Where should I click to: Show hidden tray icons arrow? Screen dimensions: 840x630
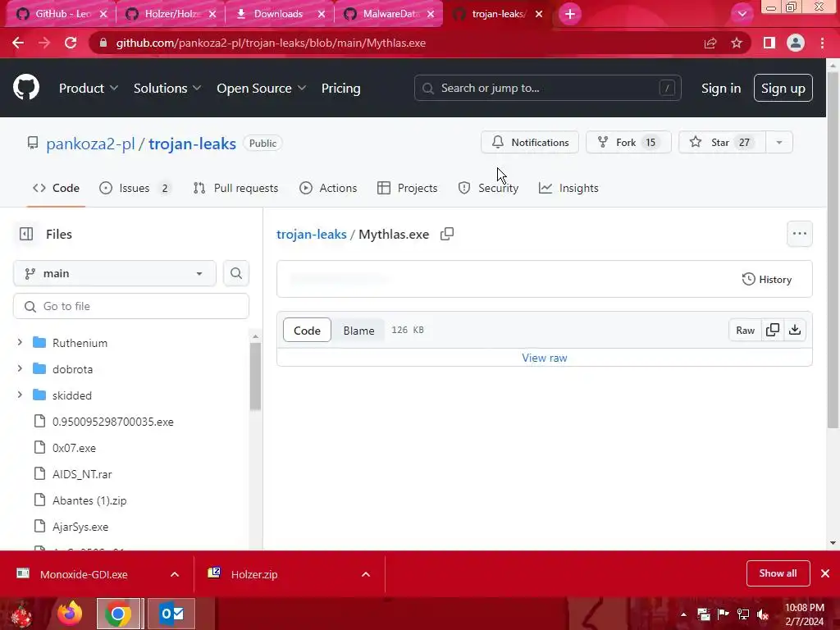[x=683, y=614]
